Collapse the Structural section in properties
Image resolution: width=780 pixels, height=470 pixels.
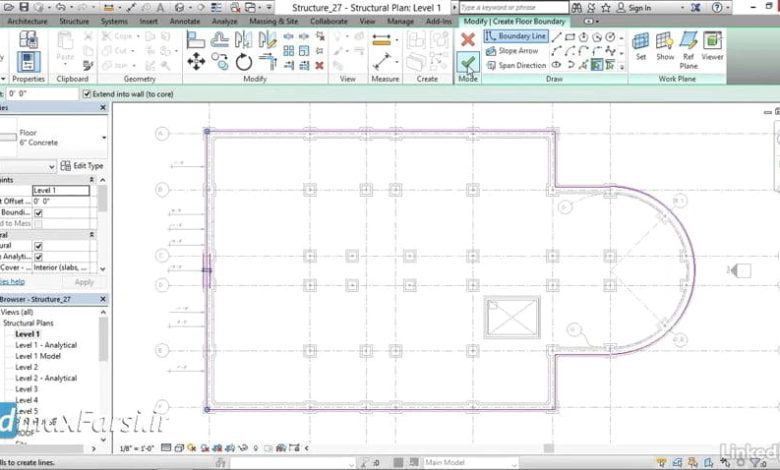pyautogui.click(x=92, y=234)
